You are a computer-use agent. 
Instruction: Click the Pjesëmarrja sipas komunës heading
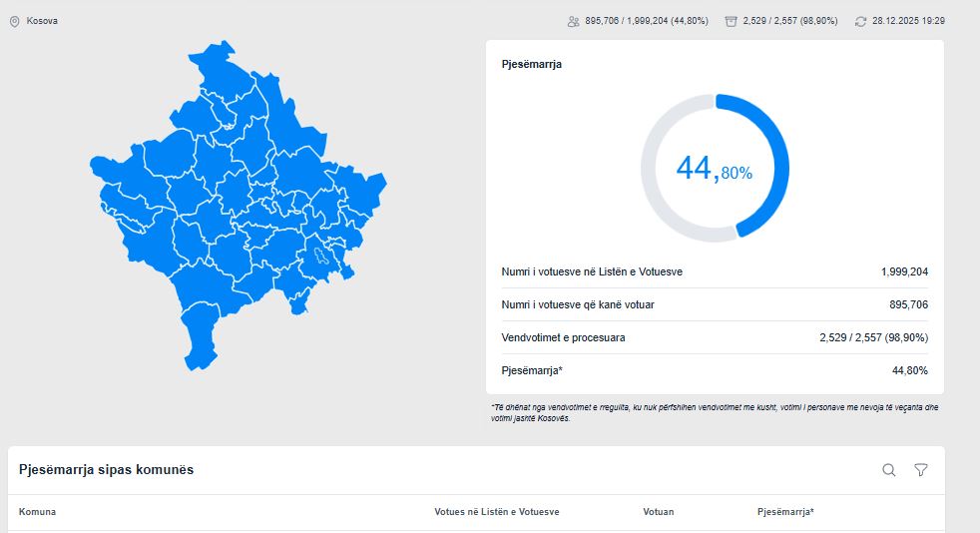(x=106, y=470)
